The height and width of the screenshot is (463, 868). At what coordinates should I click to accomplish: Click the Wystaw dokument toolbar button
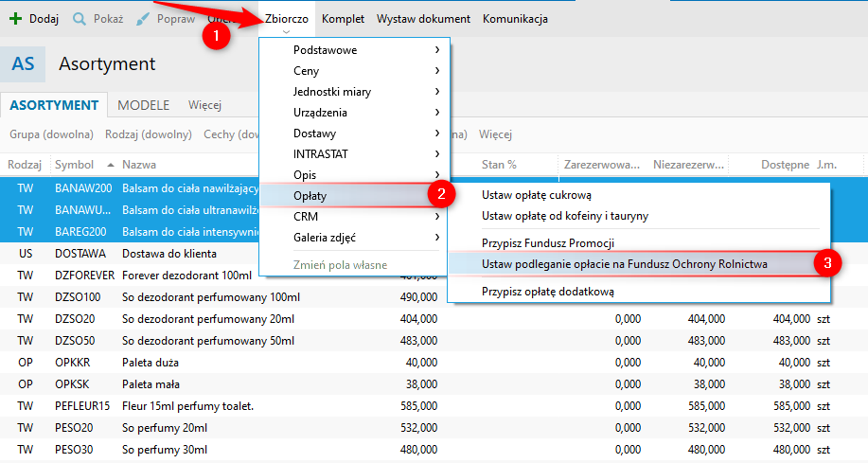[x=423, y=19]
